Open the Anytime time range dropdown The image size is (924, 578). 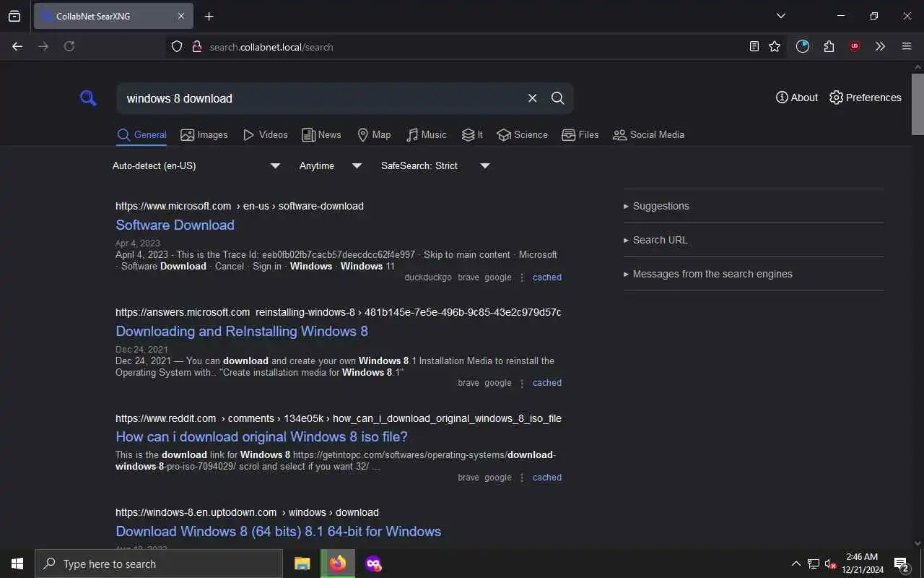click(331, 165)
